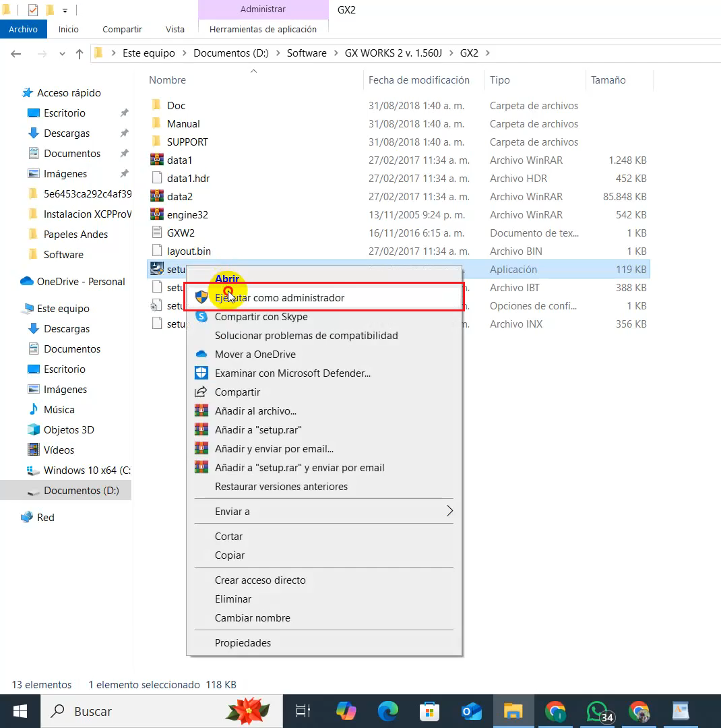
Task: Click the properties checkmark icon in title bar
Action: point(33,9)
